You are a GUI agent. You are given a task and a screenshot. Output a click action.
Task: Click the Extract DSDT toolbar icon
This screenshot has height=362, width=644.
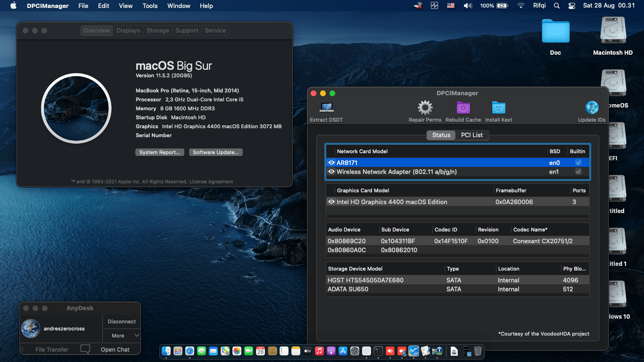tap(326, 107)
